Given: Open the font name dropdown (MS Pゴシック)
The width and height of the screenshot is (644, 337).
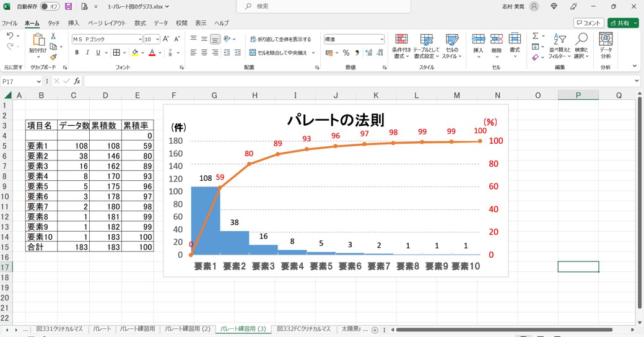Looking at the screenshot, I should click(x=140, y=39).
